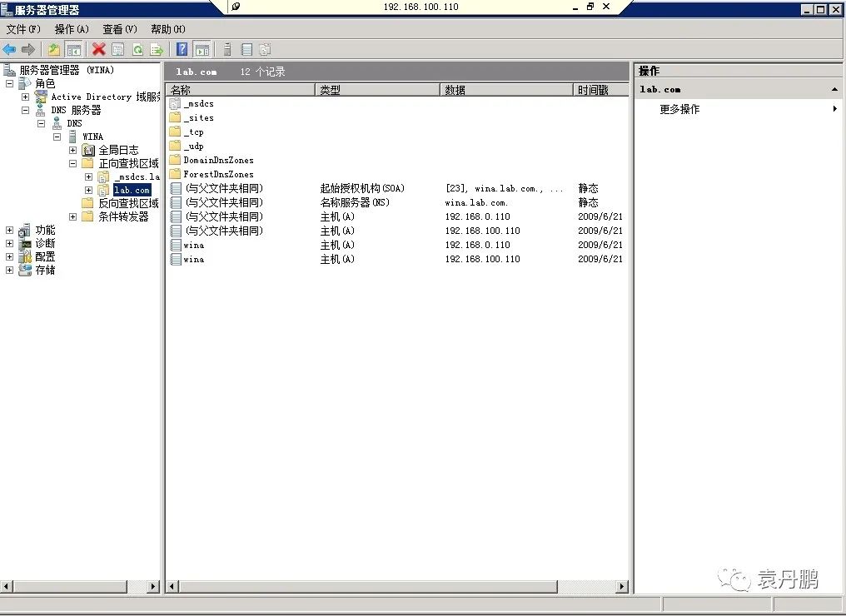The image size is (846, 616).
Task: Expand the lab.com zone node
Action: pos(88,190)
